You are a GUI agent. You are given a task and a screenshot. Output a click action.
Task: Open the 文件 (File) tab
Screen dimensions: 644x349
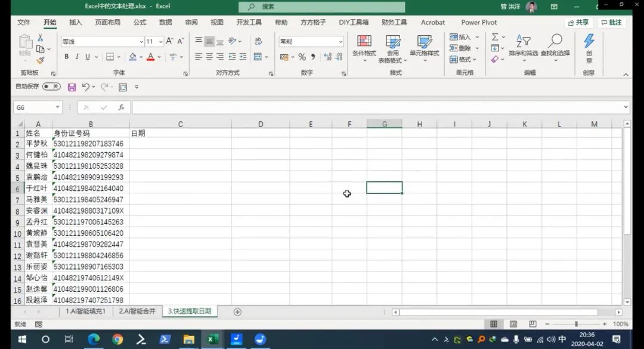pyautogui.click(x=23, y=22)
